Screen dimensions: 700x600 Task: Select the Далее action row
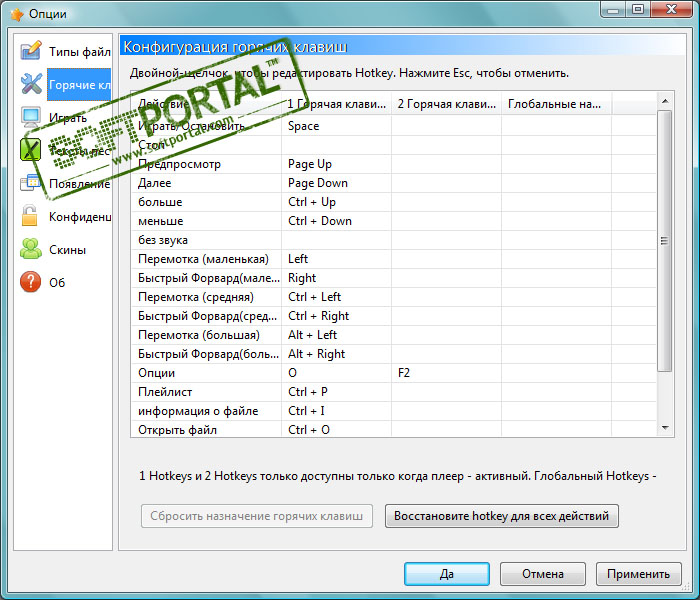coord(394,183)
